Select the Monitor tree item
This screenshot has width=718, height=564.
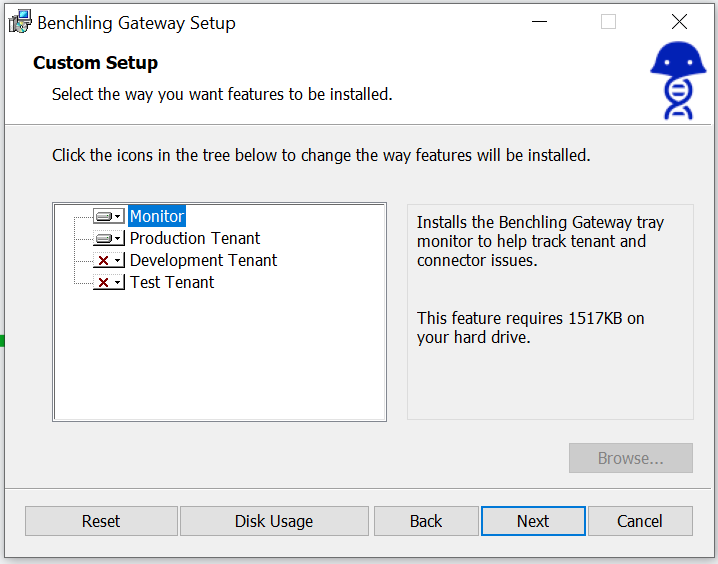coord(157,216)
